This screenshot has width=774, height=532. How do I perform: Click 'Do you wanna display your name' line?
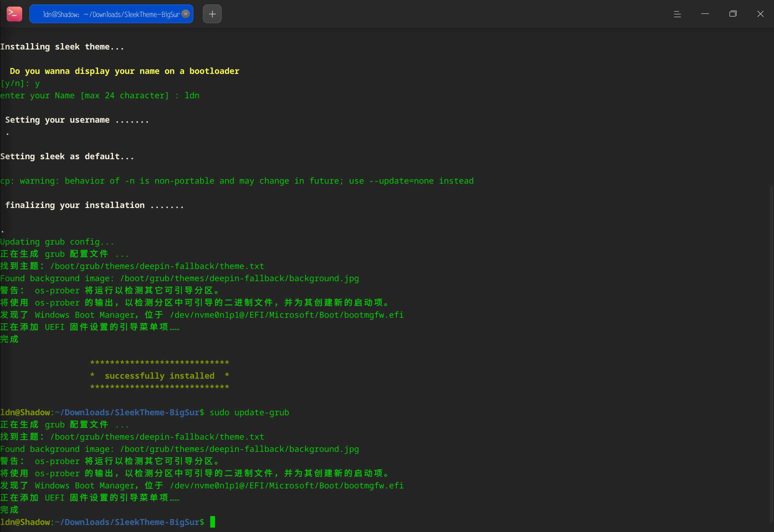[x=125, y=71]
